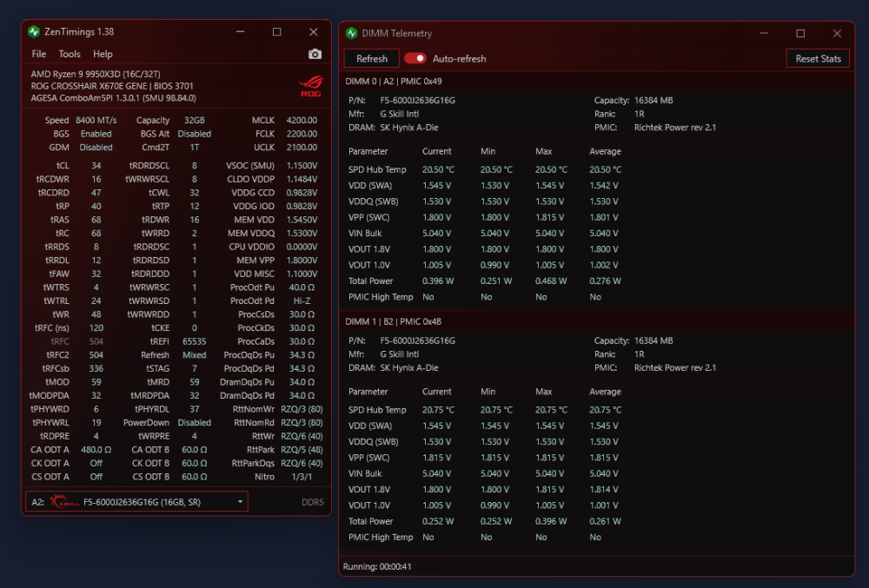Click the DIMM Telemetry app icon in title bar
869x588 pixels.
(x=351, y=33)
